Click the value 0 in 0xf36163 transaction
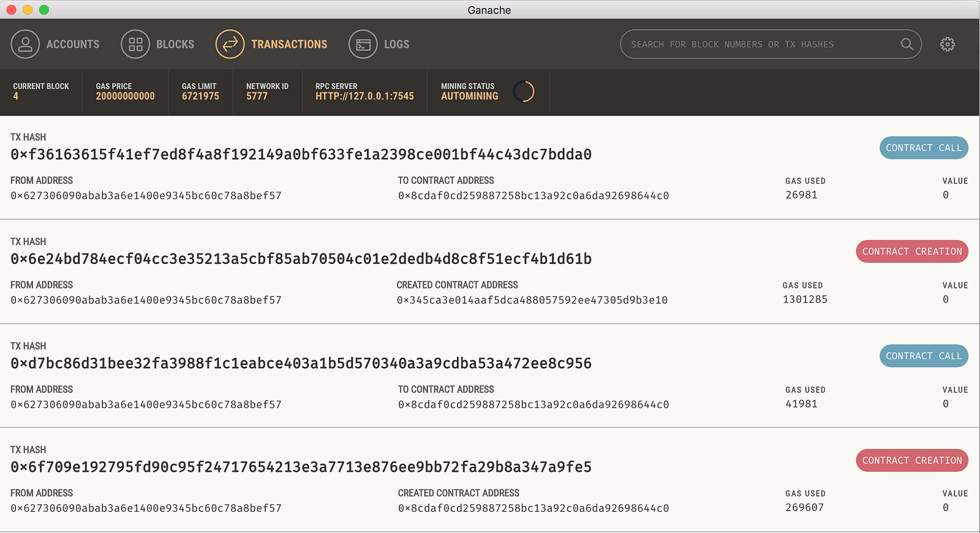The image size is (980, 533). 946,195
